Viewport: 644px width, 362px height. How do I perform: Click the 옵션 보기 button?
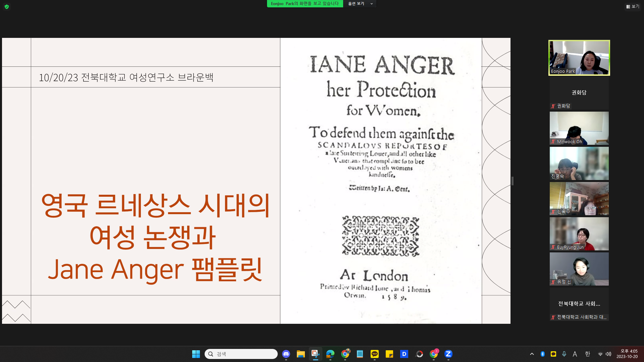tap(357, 4)
